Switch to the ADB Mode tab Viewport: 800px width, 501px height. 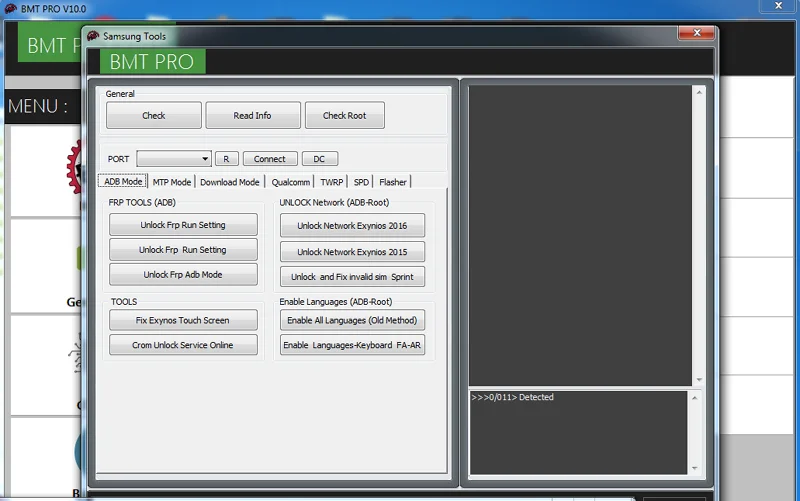pyautogui.click(x=123, y=182)
